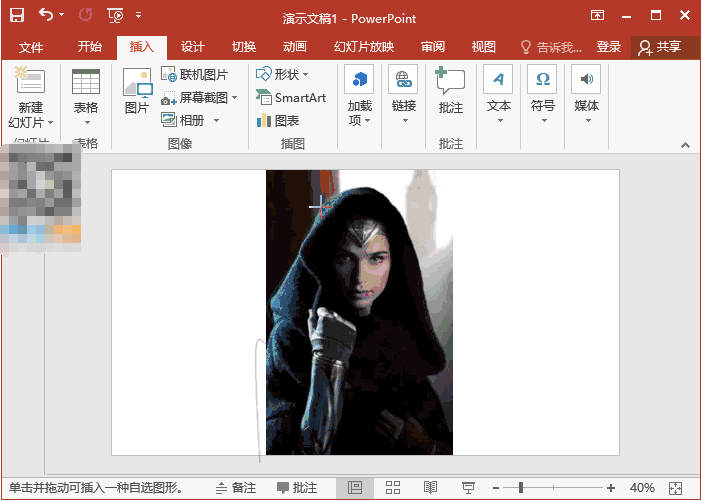Switch to the 设计 tab

[x=193, y=47]
